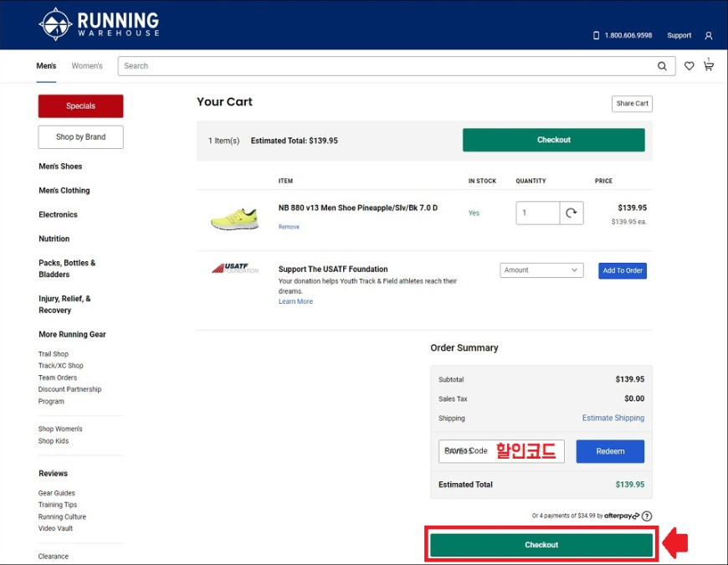Open Clearance link in sidebar
This screenshot has height=565, width=728.
[x=54, y=556]
